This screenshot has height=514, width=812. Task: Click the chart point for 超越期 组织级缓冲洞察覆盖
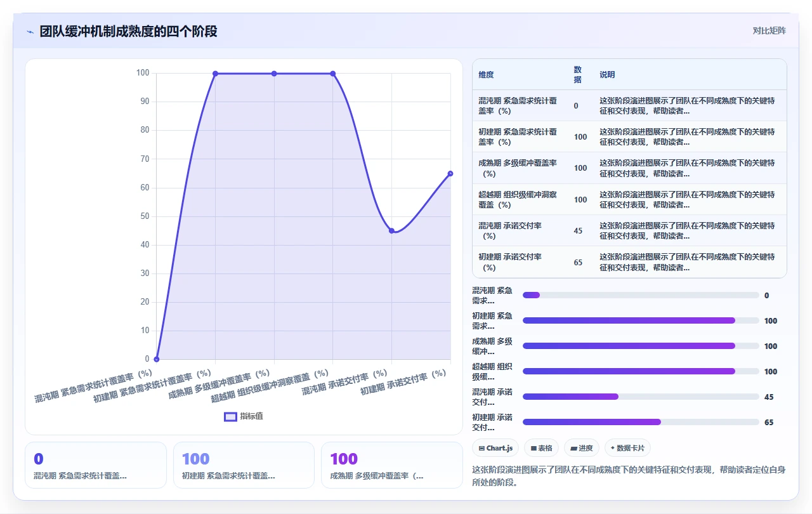point(332,74)
